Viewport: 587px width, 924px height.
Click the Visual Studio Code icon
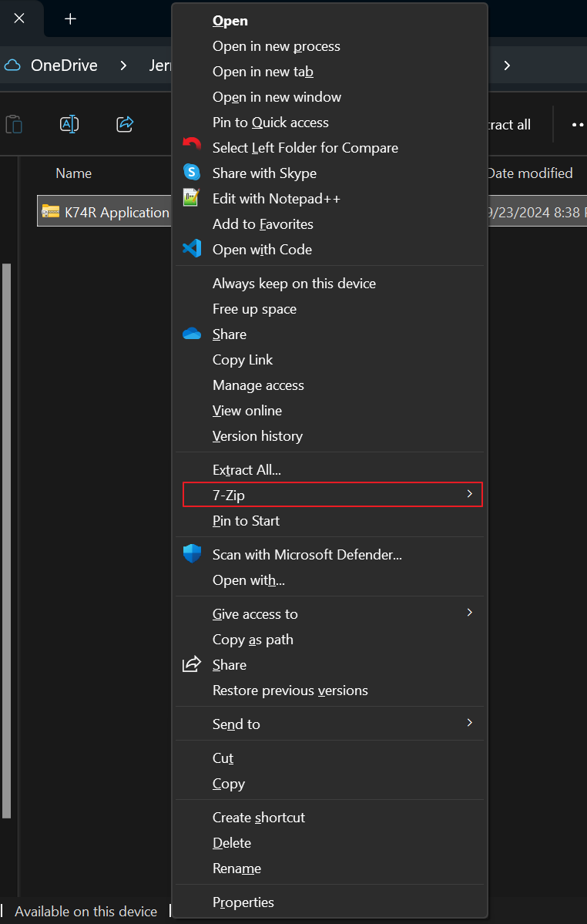pos(191,249)
